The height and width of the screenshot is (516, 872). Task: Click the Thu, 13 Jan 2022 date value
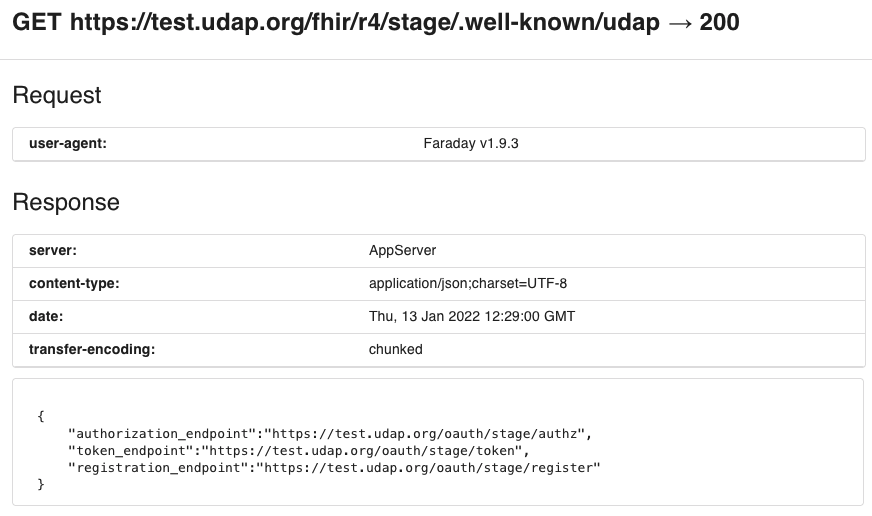[x=472, y=316]
